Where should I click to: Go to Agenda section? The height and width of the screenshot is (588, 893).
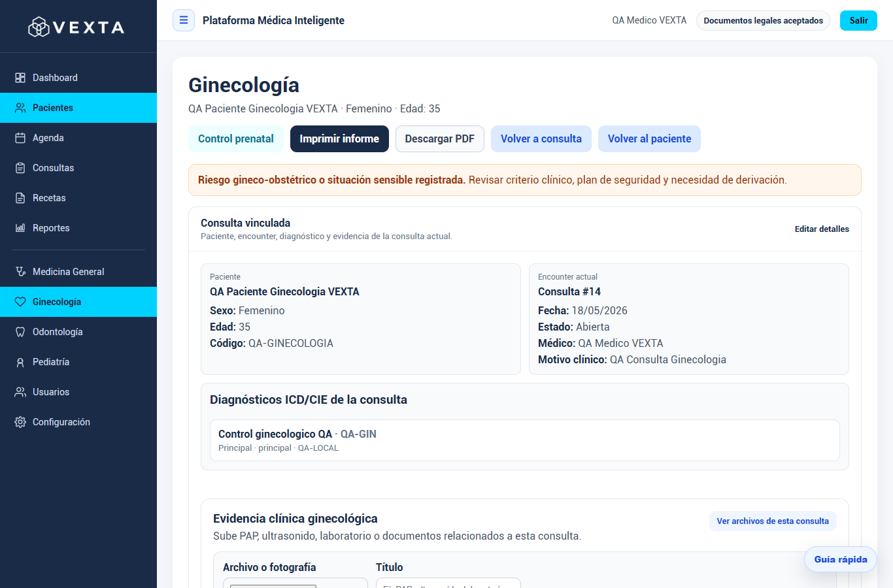pyautogui.click(x=78, y=138)
